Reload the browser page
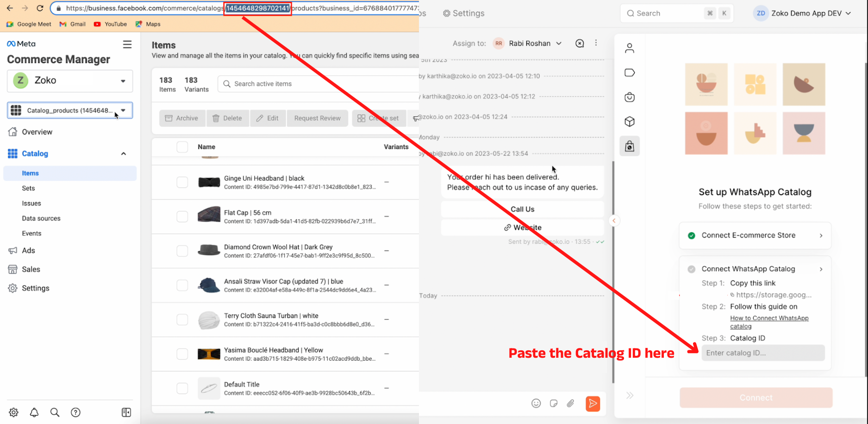This screenshot has height=424, width=868. 40,8
